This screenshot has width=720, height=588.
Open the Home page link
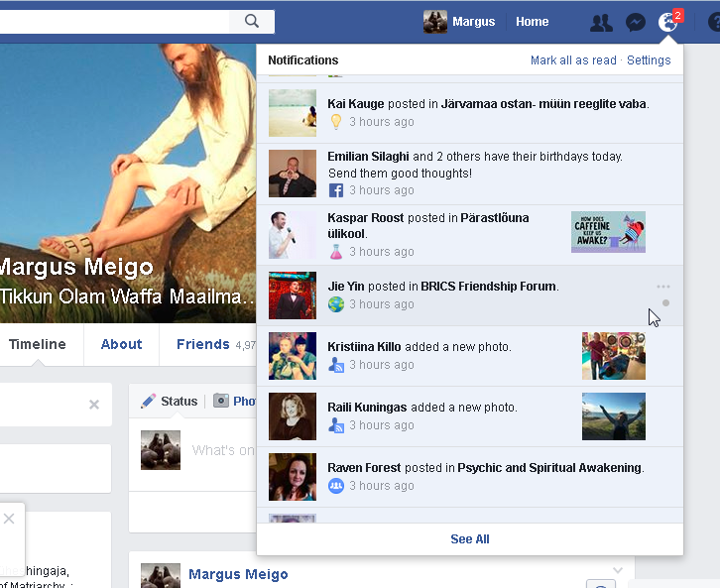(x=532, y=22)
